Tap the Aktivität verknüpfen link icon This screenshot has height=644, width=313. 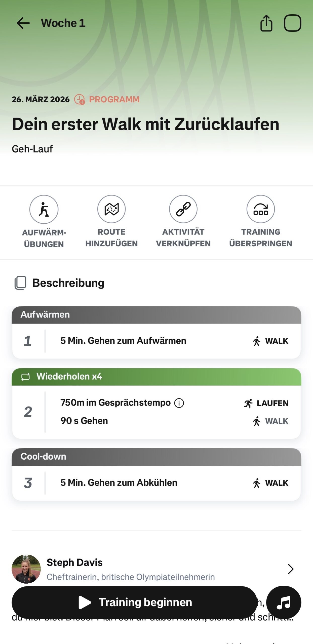[x=183, y=209]
